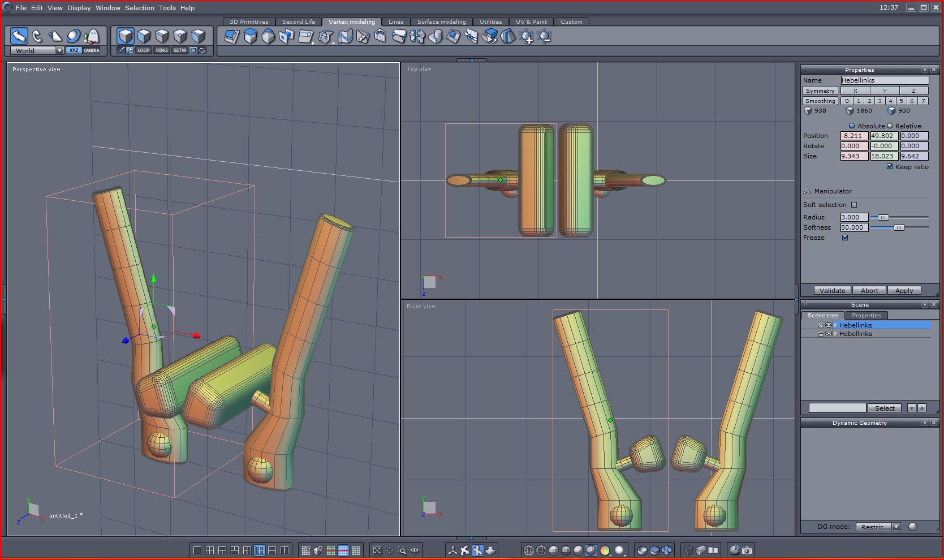This screenshot has height=560, width=944.
Task: Switch to four-viewport layout
Action: point(210,550)
